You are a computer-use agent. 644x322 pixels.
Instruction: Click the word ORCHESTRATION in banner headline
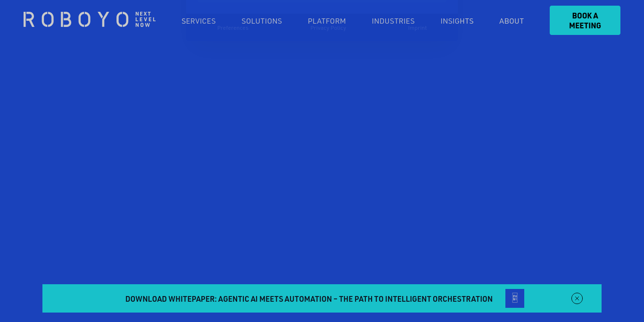pyautogui.click(x=462, y=299)
